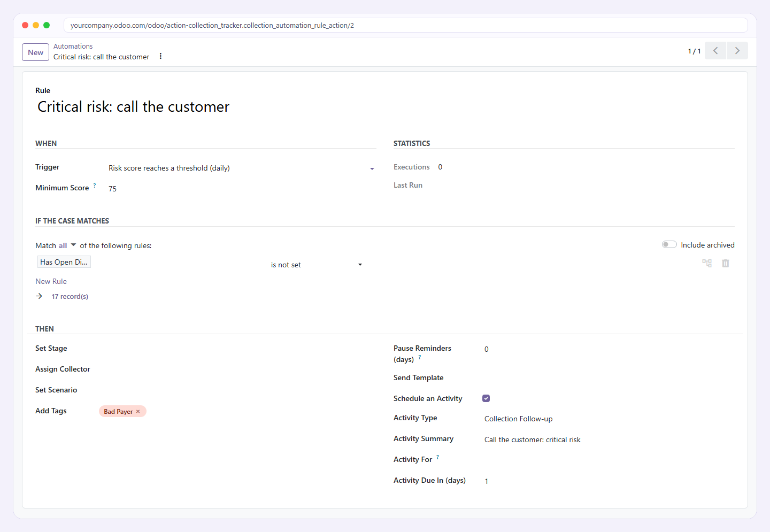Toggle the Include archived switch
The image size is (770, 532).
click(669, 244)
